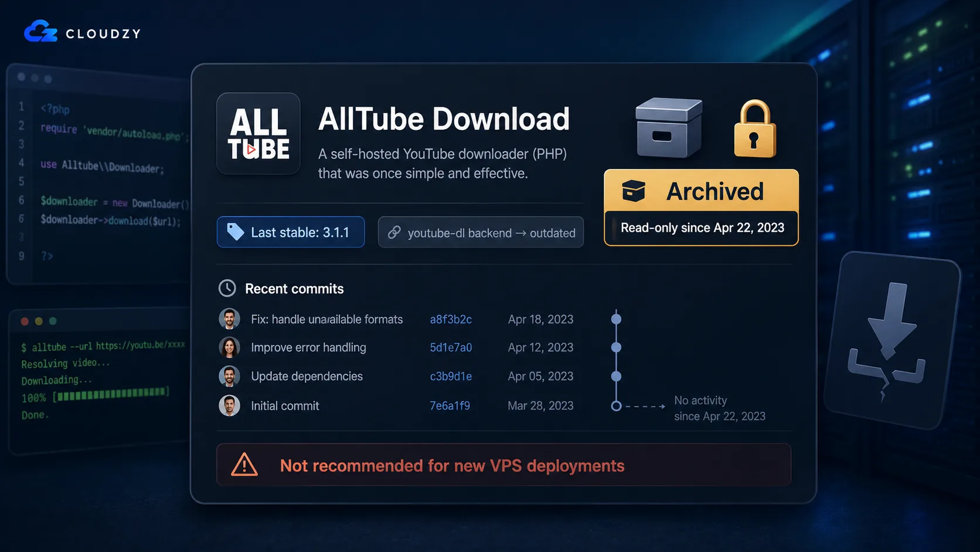This screenshot has width=980, height=552.
Task: Click the tag icon in Last stable badge
Action: [x=235, y=232]
